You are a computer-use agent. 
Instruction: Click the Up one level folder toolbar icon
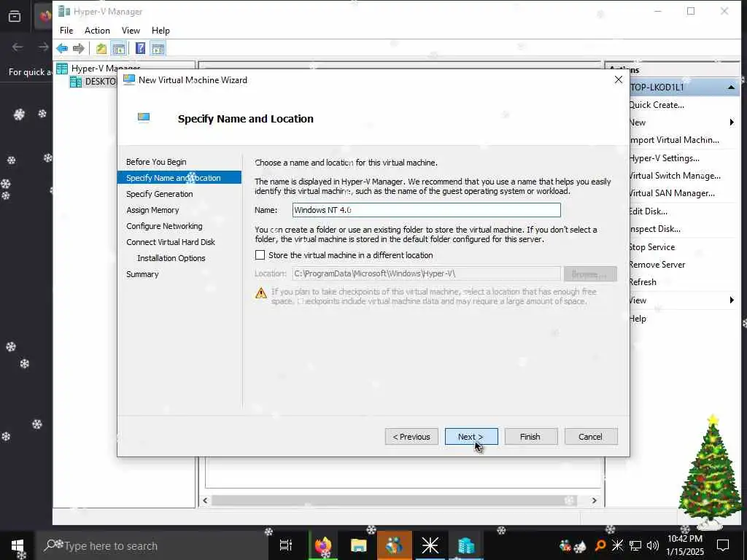click(101, 48)
